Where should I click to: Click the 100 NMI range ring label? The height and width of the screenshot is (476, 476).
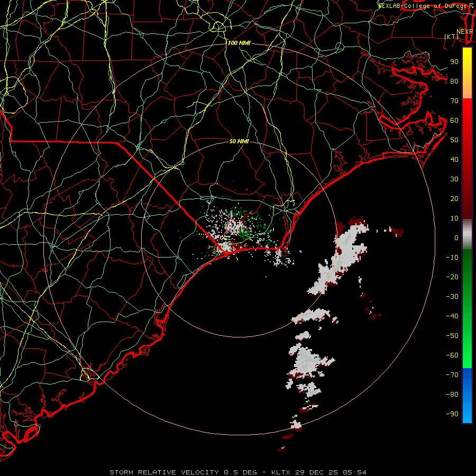pyautogui.click(x=239, y=43)
